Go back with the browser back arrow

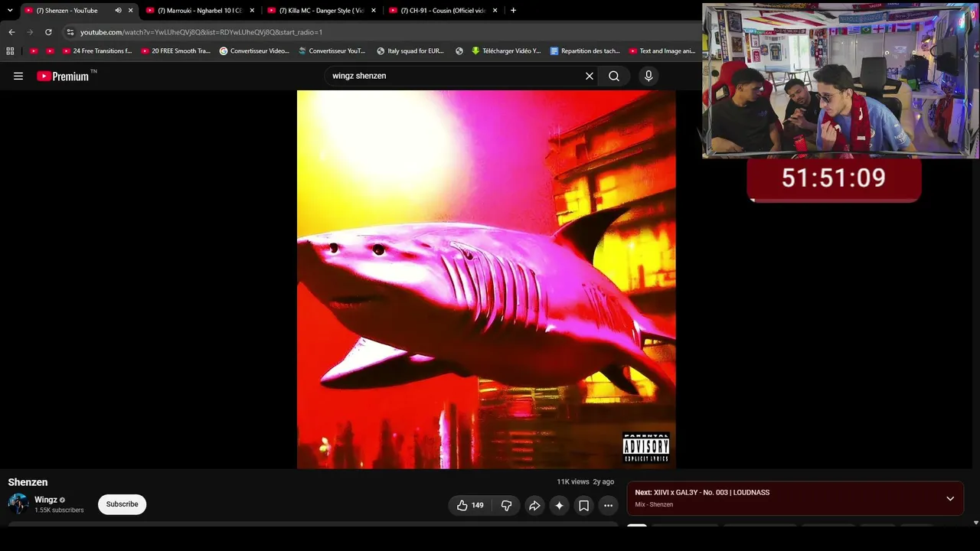point(11,32)
